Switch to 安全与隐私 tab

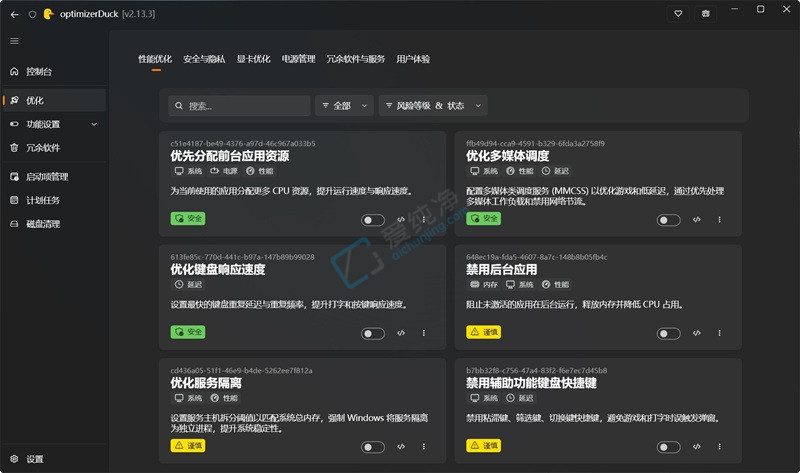pos(204,59)
